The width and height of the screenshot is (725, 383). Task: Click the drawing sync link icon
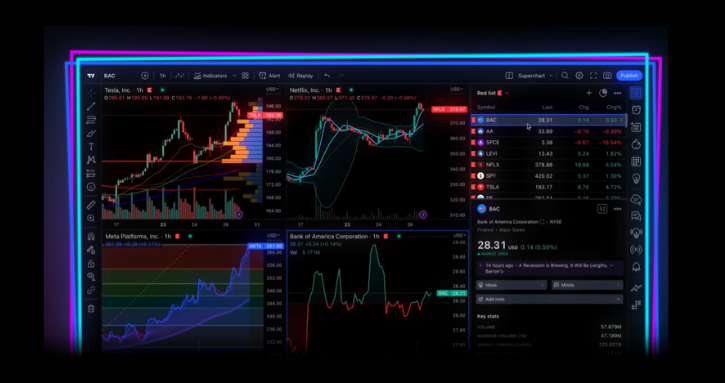coord(91,290)
